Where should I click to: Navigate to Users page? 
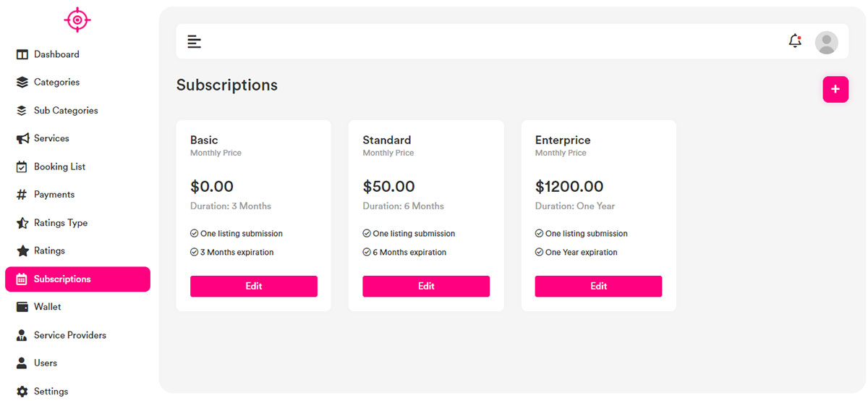[45, 363]
